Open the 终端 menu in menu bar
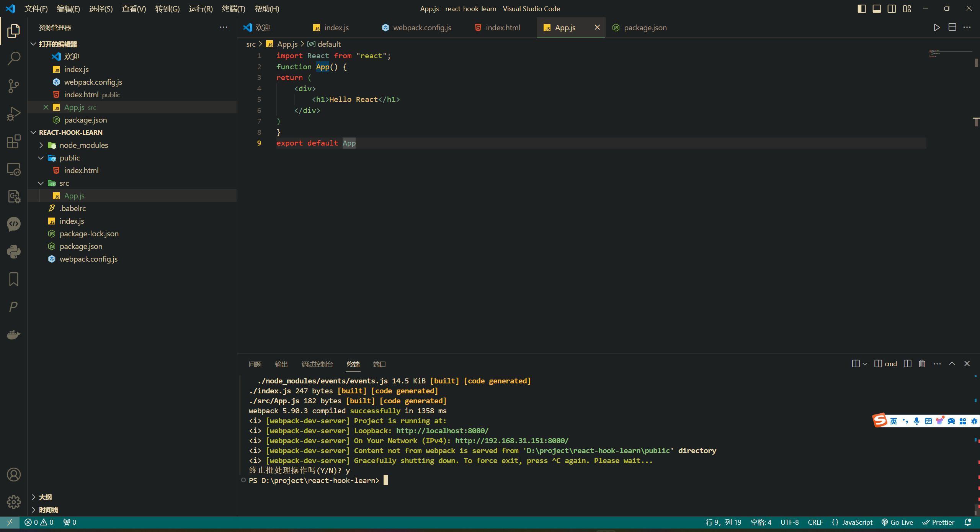The height and width of the screenshot is (532, 980). [x=233, y=9]
